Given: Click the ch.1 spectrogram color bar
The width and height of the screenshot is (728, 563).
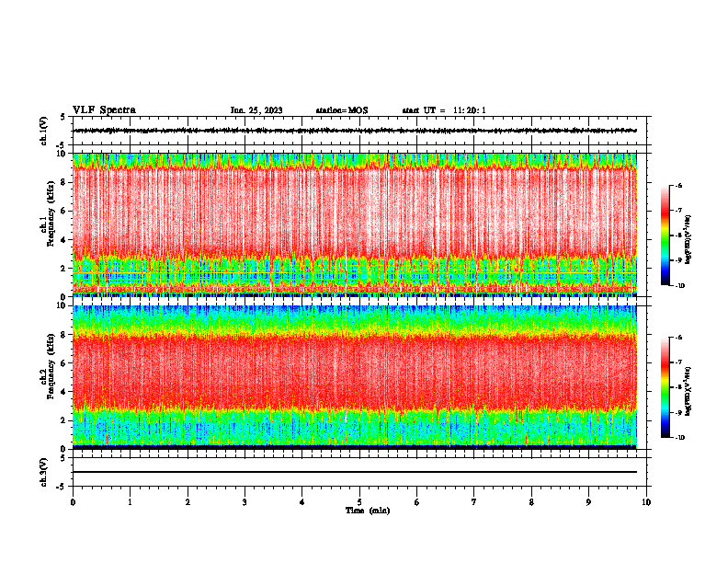Looking at the screenshot, I should pyautogui.click(x=665, y=236).
